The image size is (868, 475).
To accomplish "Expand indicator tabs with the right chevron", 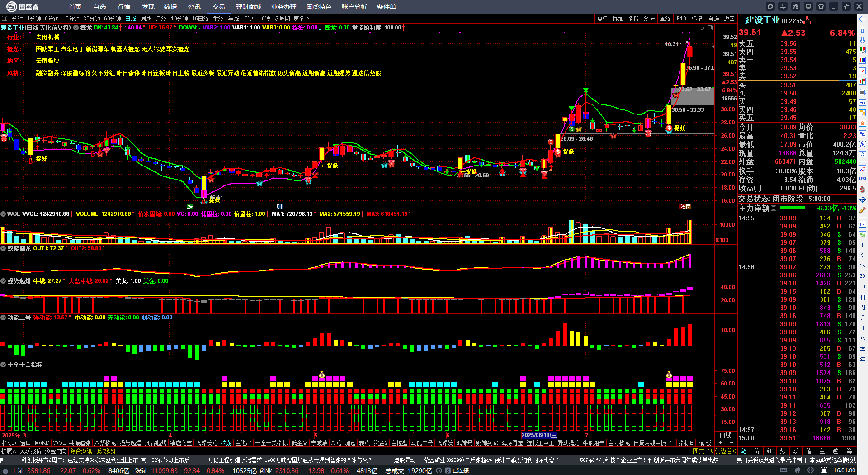I will (x=671, y=443).
